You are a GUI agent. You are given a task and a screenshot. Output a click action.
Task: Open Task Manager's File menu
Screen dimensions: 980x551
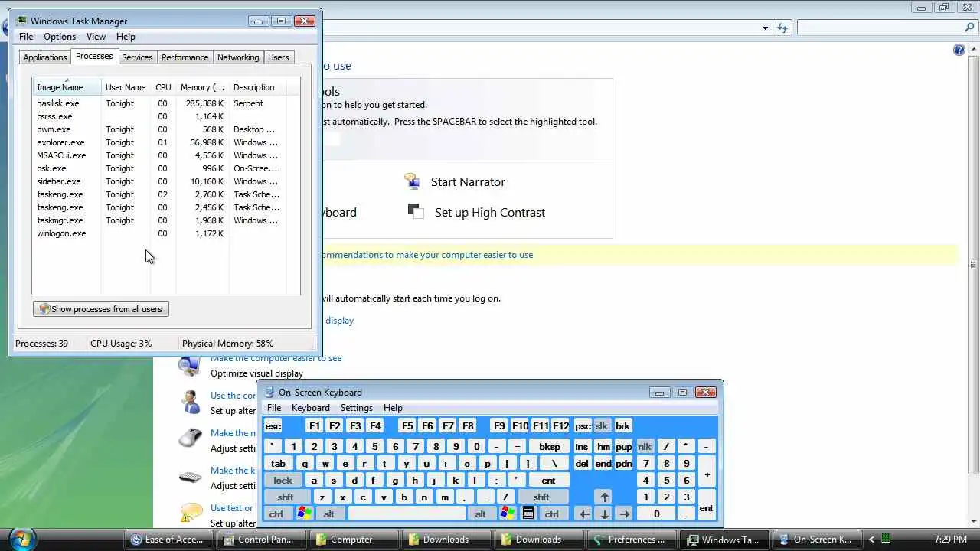(x=26, y=37)
